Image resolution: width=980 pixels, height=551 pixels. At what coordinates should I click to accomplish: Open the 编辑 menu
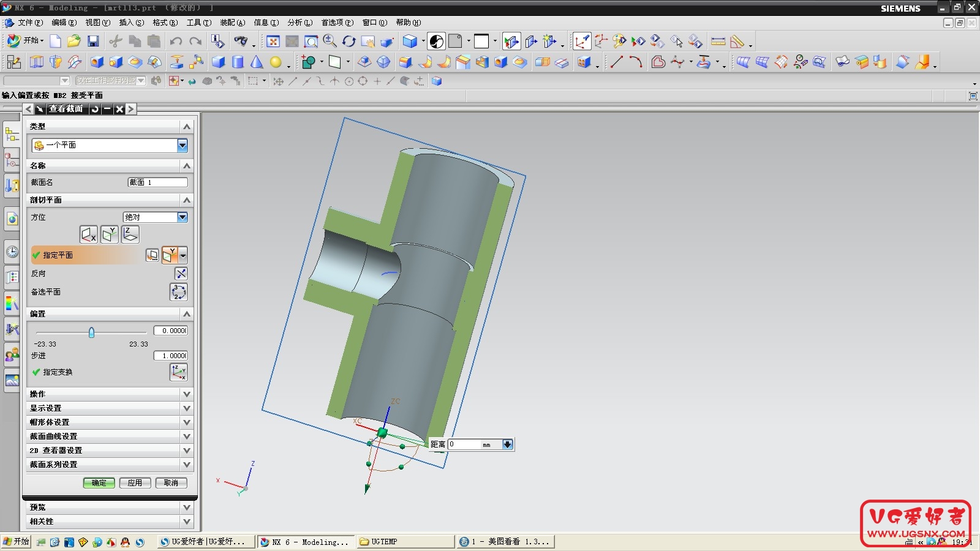pos(64,23)
